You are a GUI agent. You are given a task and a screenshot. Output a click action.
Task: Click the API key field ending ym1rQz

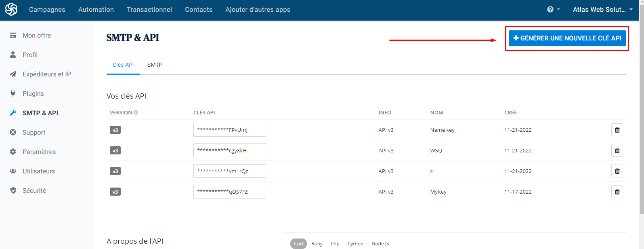pos(230,171)
